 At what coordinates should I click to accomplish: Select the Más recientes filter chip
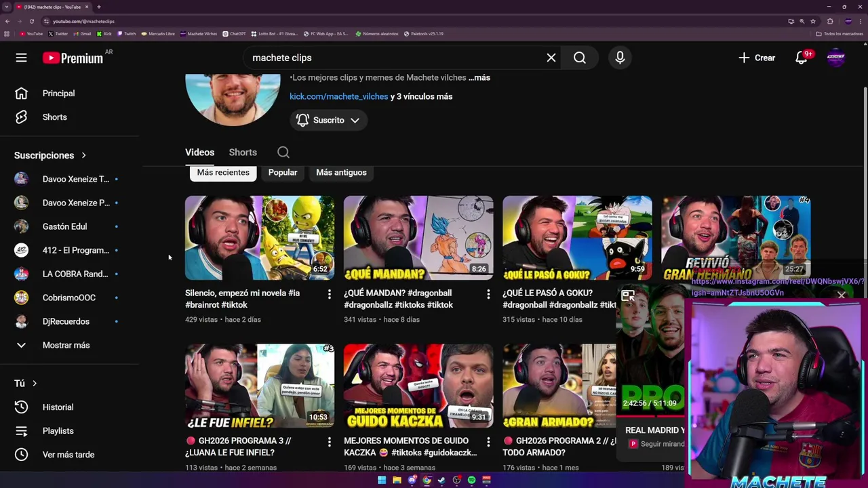click(223, 172)
